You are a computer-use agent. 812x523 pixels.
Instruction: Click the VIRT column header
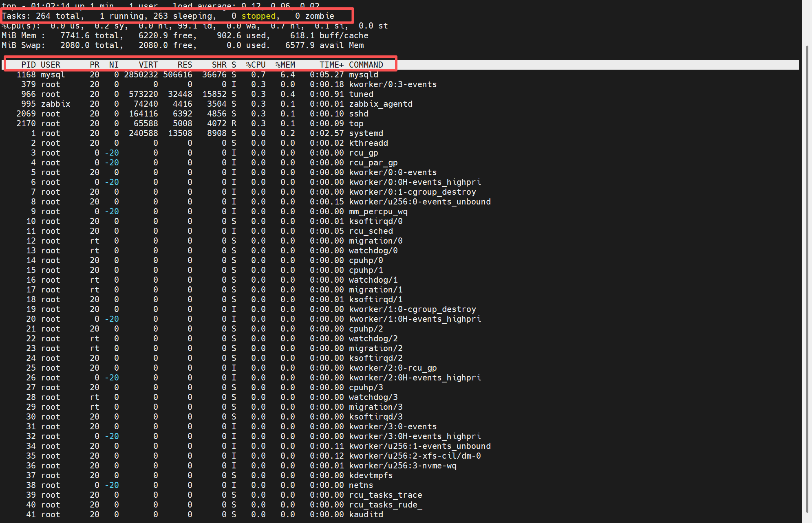(x=148, y=65)
